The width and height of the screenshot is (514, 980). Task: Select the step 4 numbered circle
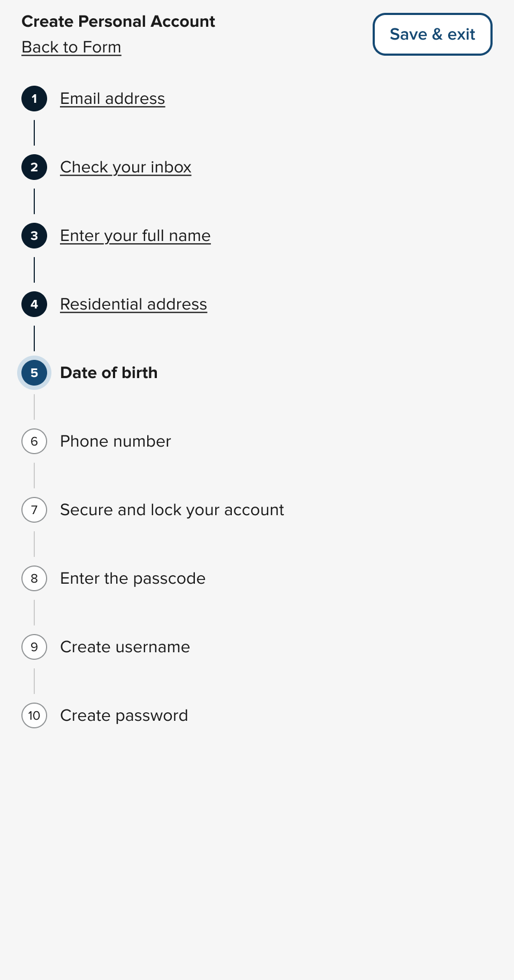[34, 304]
